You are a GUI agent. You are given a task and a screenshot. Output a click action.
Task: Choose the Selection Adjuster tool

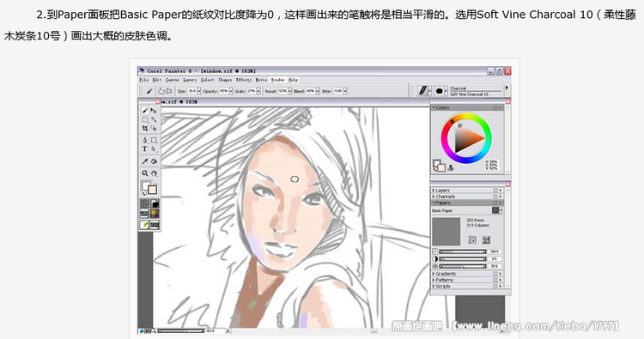154,129
